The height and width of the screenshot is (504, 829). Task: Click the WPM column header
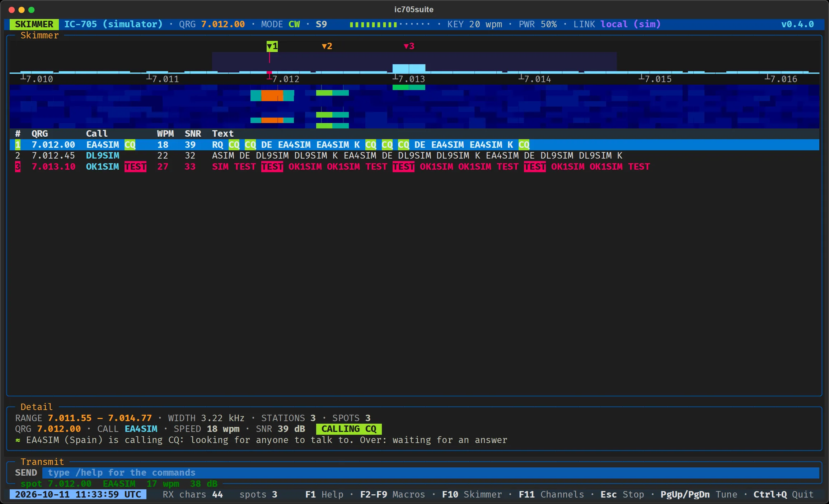(x=165, y=133)
